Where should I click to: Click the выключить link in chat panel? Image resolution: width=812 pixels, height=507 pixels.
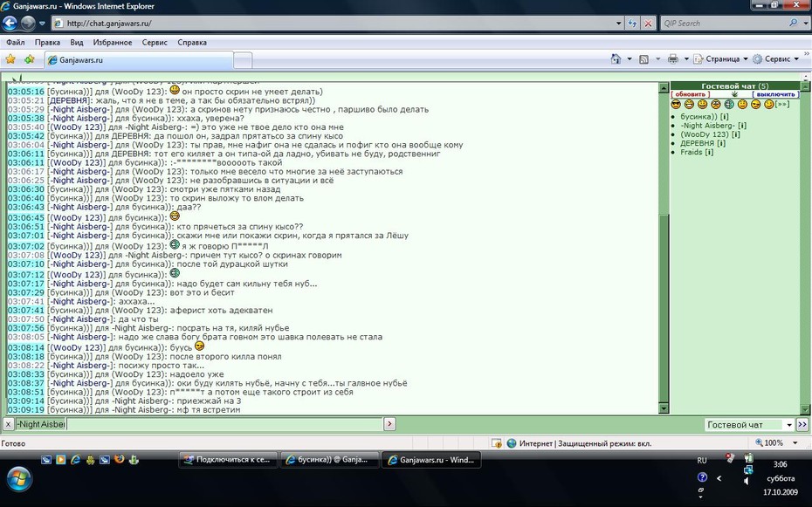[775, 94]
